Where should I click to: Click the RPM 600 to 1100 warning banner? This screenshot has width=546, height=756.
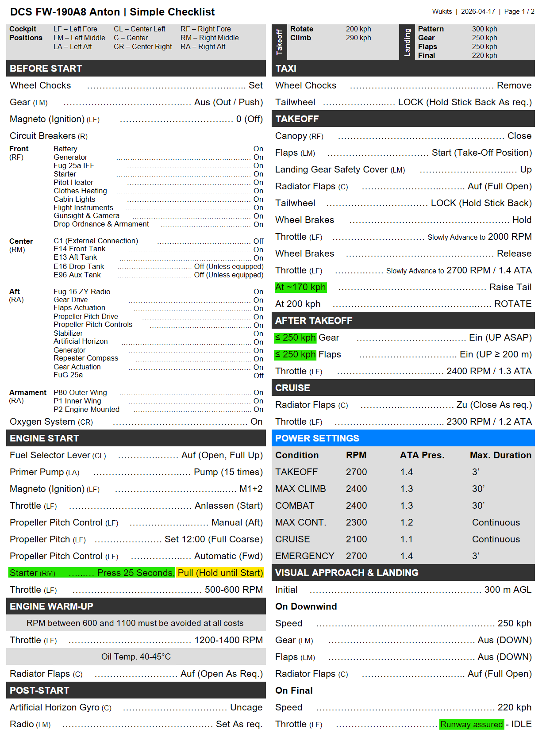tap(135, 623)
